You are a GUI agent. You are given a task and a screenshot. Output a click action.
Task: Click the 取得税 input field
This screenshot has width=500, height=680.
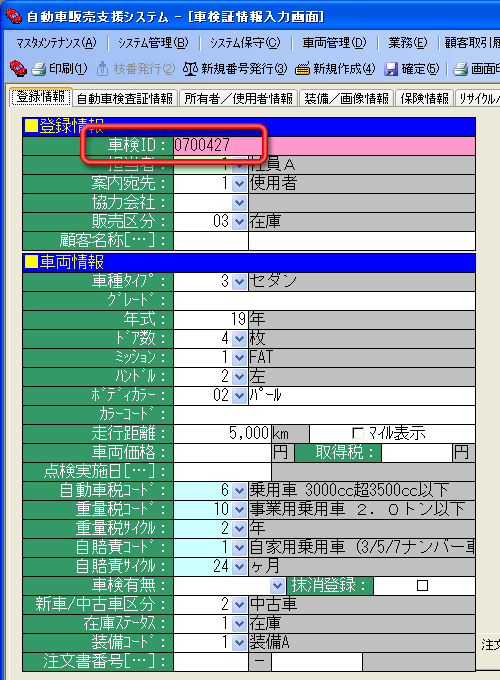(417, 452)
